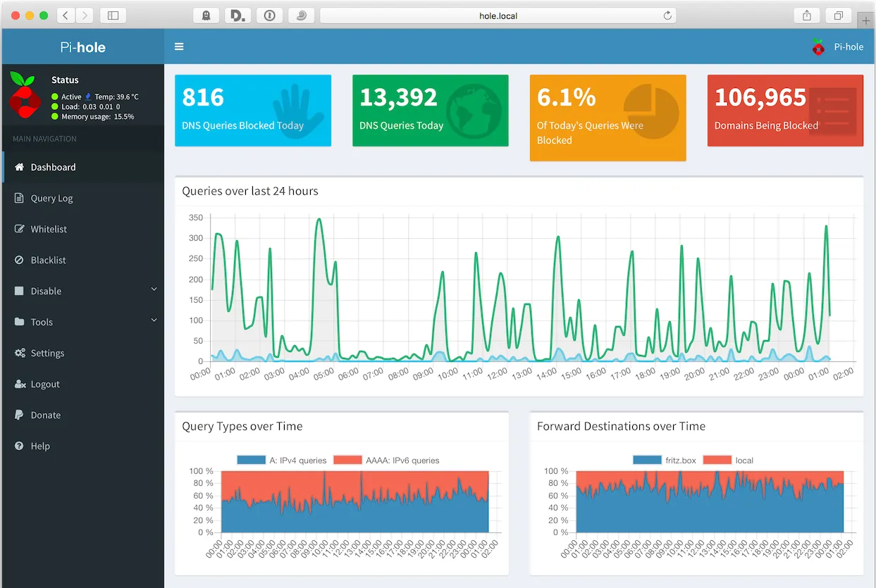Click the Query Log file icon
876x588 pixels.
pyautogui.click(x=19, y=198)
